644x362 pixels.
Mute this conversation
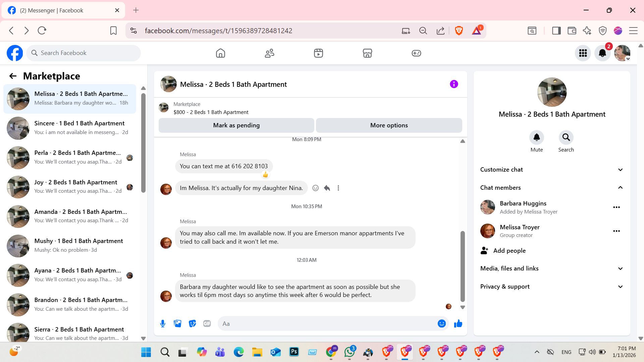click(x=536, y=137)
